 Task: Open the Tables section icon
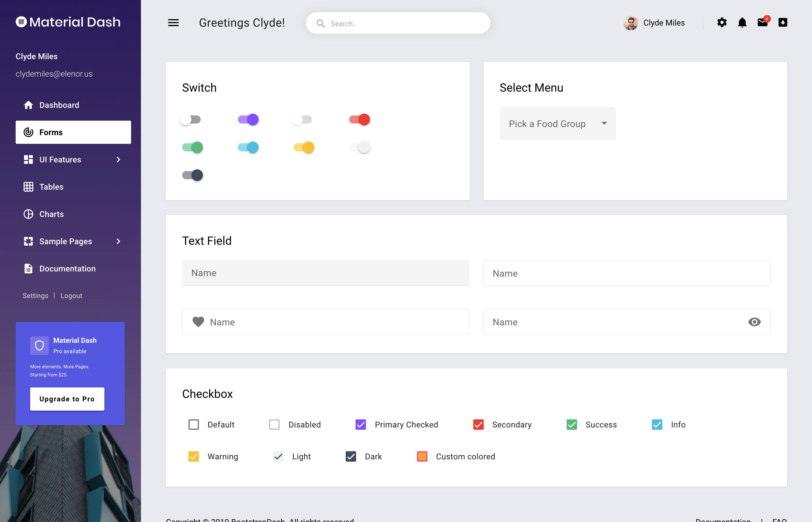coord(28,187)
